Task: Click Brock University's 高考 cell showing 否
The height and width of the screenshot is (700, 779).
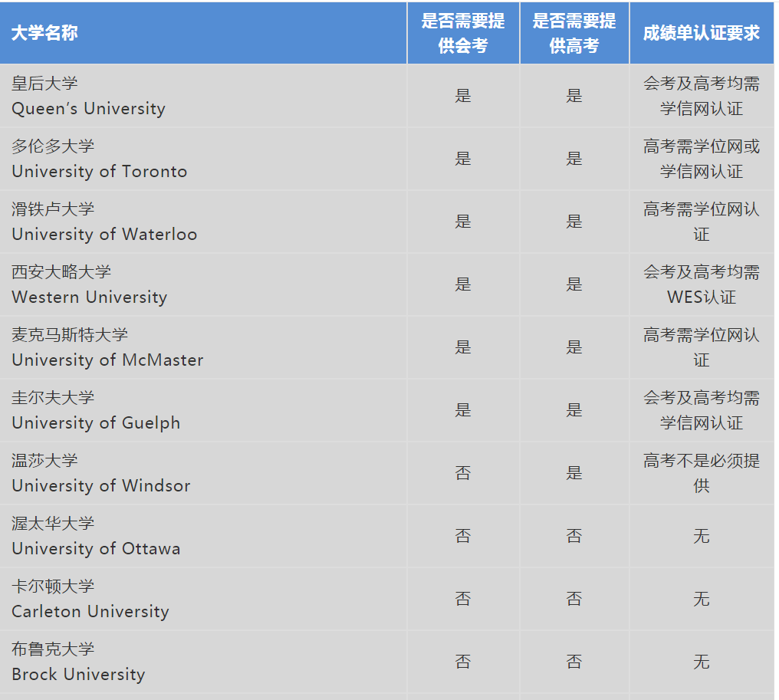Action: pos(574,662)
